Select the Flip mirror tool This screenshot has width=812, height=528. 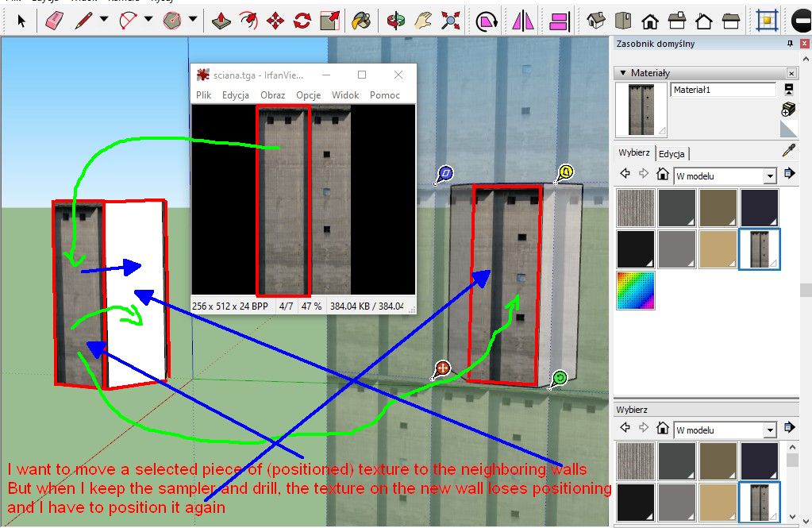click(x=523, y=21)
